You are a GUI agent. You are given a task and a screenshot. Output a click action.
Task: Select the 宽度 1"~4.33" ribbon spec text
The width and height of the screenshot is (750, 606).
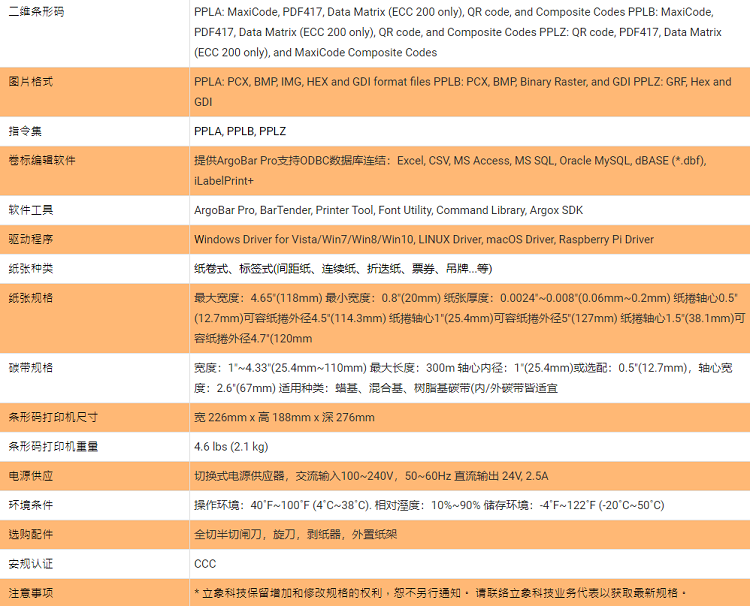pos(463,378)
